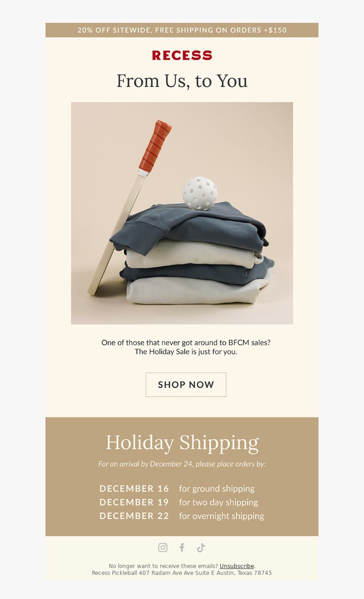Viewport: 364px width, 599px height.
Task: Select the DECEMBER 22 date
Action: 134,516
